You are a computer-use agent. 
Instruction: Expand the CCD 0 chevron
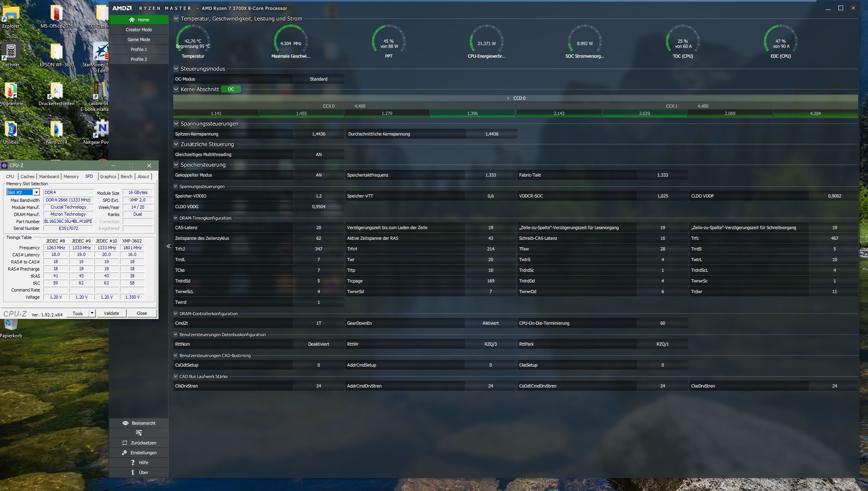(x=508, y=98)
